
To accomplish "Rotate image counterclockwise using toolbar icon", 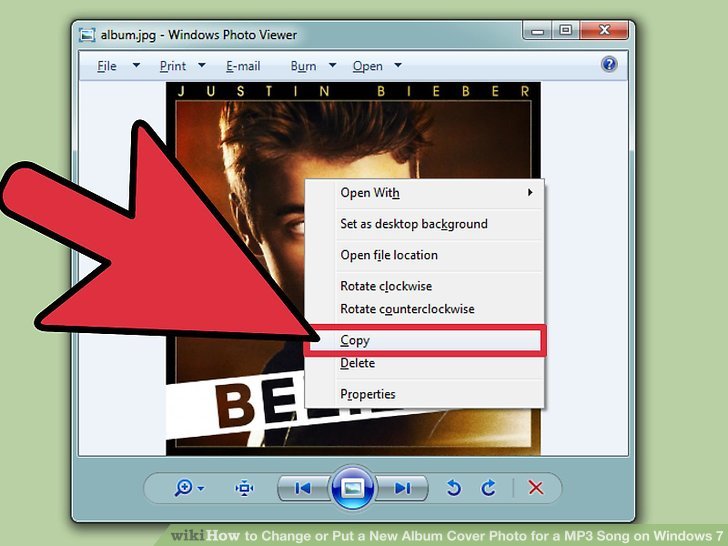I will pos(453,488).
